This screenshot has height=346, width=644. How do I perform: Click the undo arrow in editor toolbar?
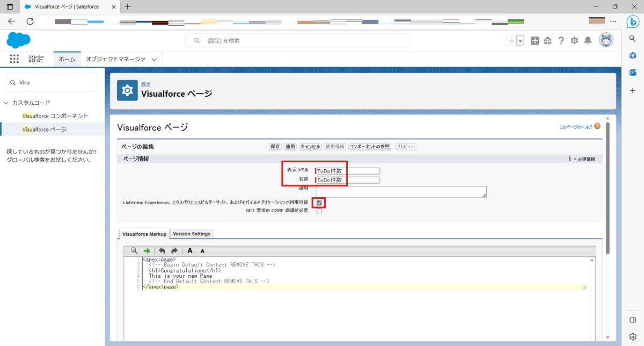pos(162,251)
